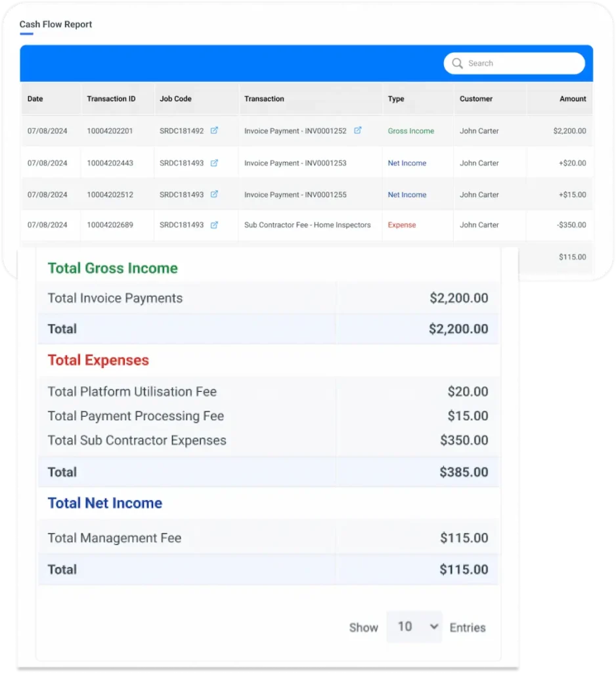
Task: Click Net Income type for INV0001253
Action: [407, 163]
